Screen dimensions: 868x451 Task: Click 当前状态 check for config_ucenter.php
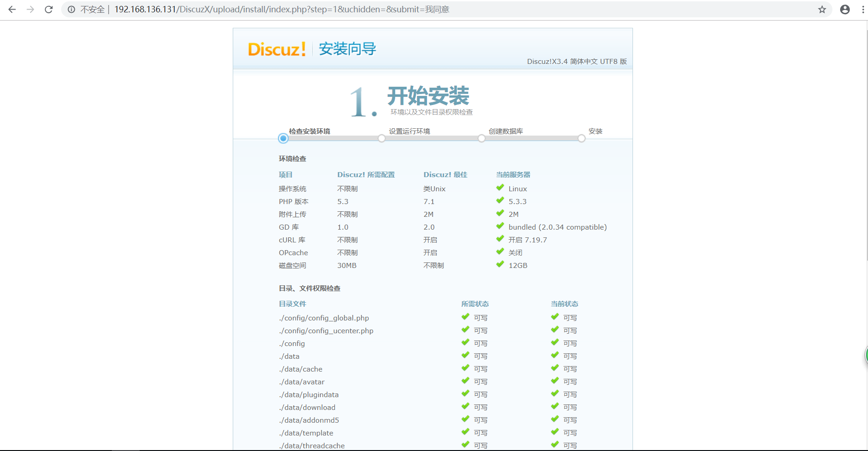click(555, 329)
